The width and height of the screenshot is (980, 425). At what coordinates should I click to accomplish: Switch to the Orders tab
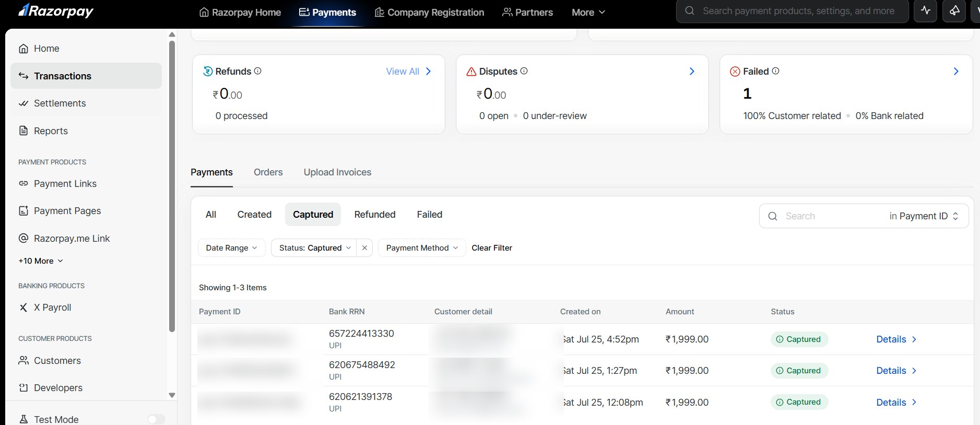[x=268, y=172]
